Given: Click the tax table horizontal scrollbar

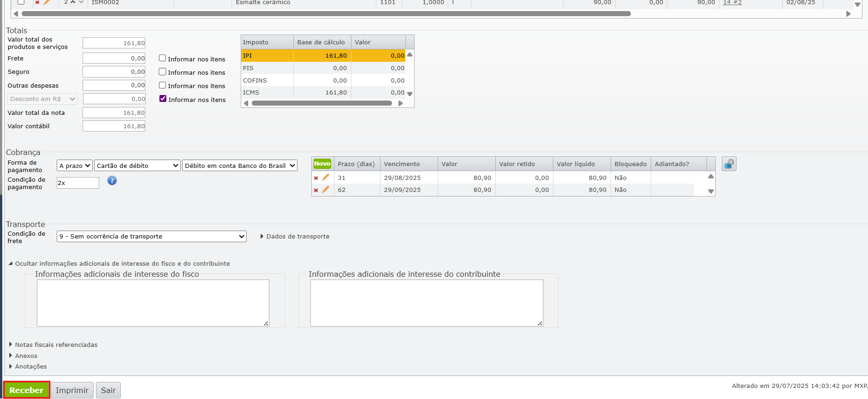Looking at the screenshot, I should tap(321, 103).
